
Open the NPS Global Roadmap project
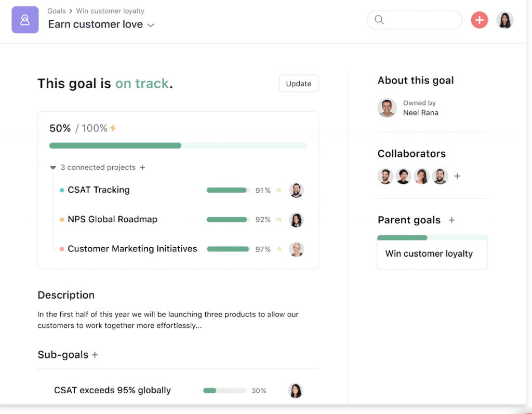112,219
